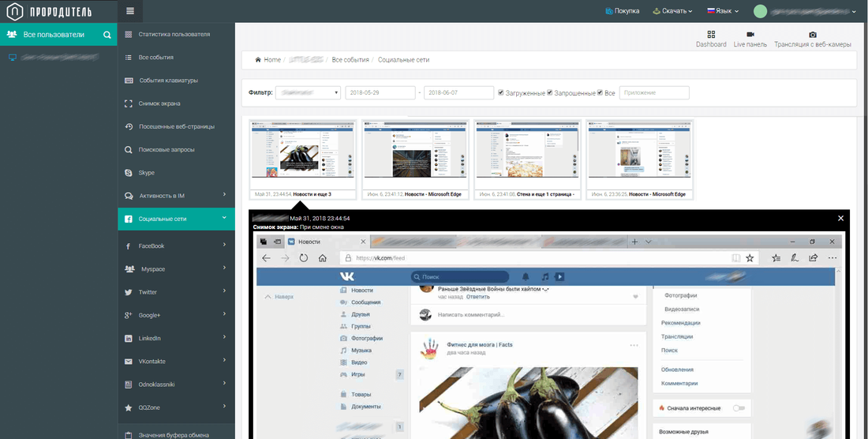The width and height of the screenshot is (868, 439).
Task: Click the Home breadcrumb icon
Action: [258, 60]
